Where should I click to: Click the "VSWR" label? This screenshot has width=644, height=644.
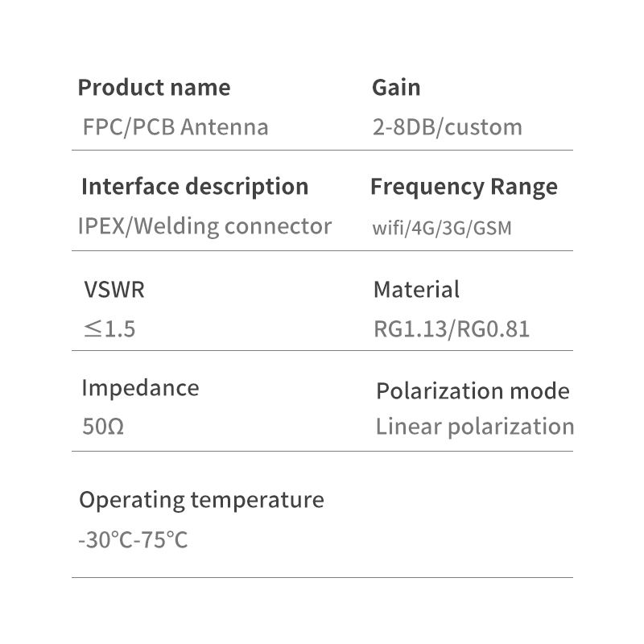coord(114,290)
